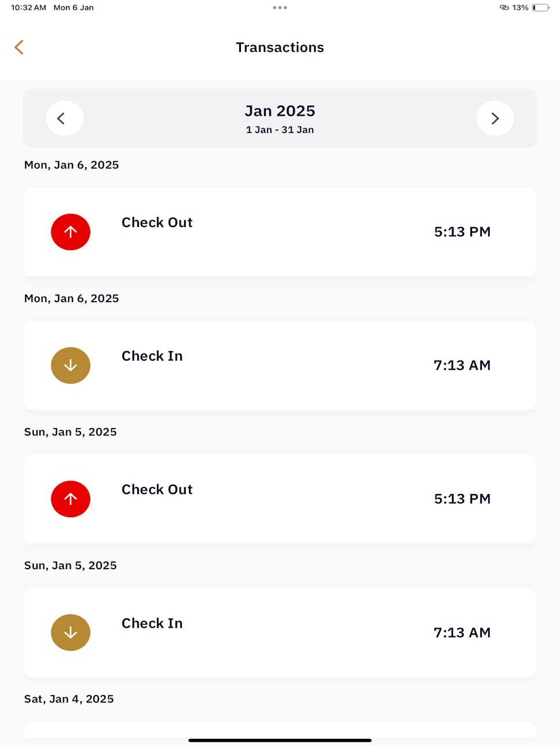Tap the battery status icon

point(540,8)
